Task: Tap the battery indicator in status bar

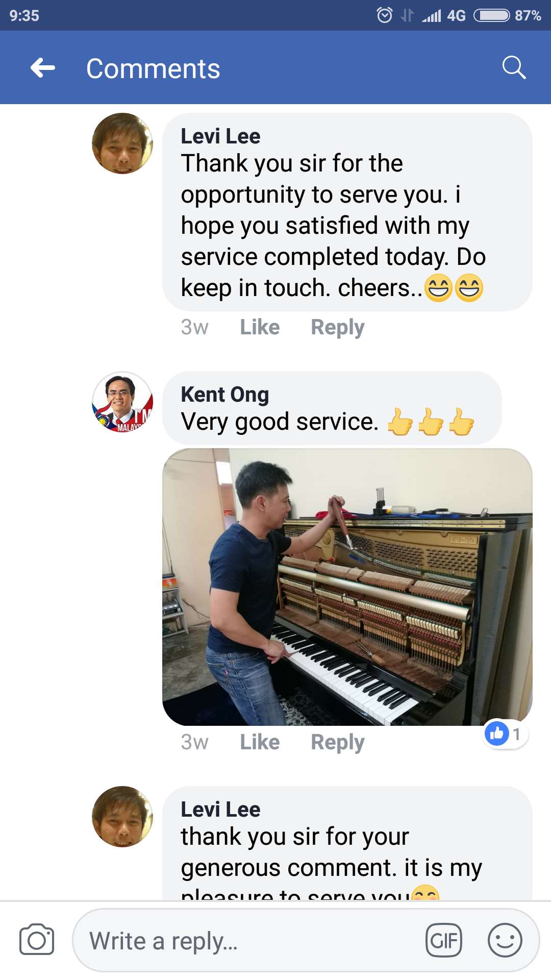Action: tap(491, 15)
